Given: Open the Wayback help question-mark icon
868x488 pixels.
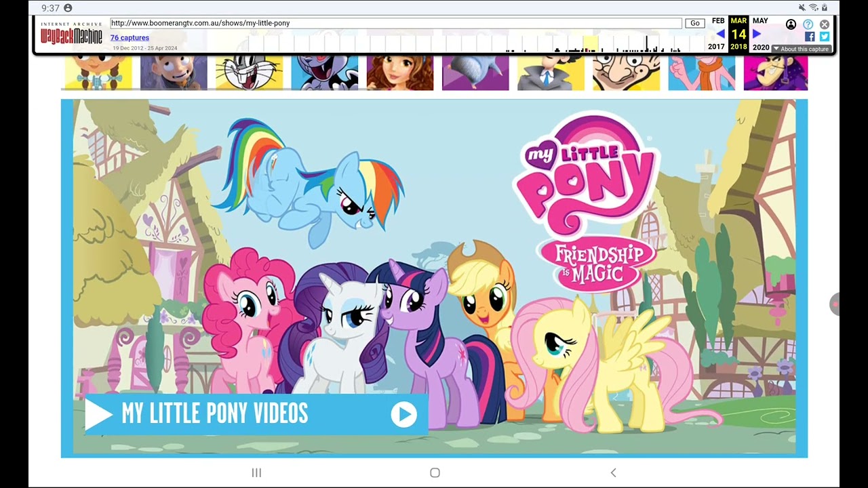Looking at the screenshot, I should [808, 24].
